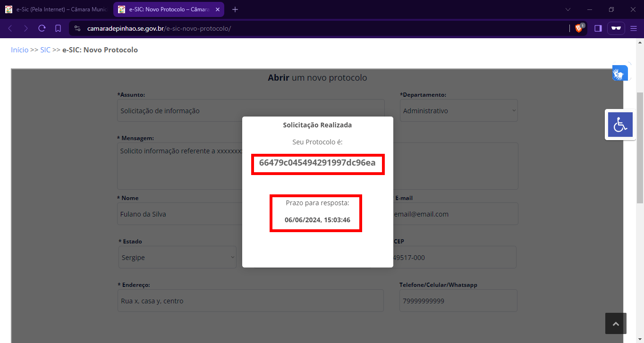Activate the sign language hands widget

pos(619,73)
